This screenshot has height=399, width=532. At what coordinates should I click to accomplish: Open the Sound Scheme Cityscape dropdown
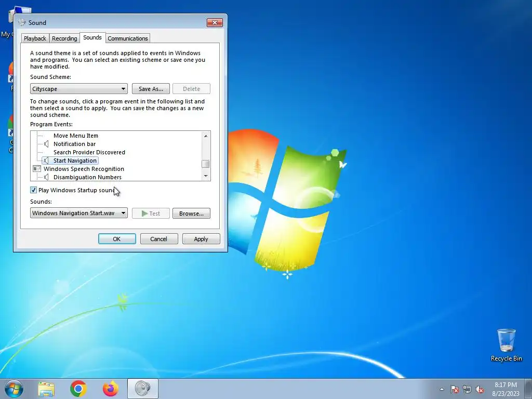79,89
